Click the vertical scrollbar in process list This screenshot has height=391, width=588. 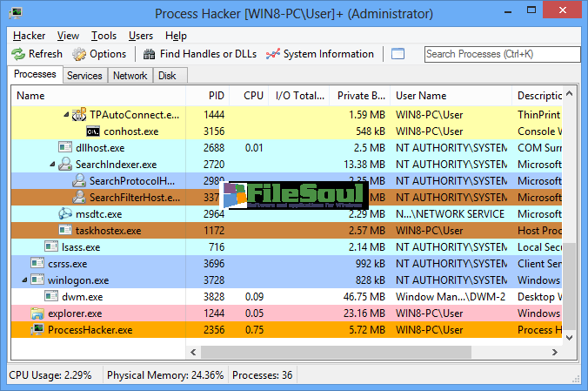pos(571,218)
